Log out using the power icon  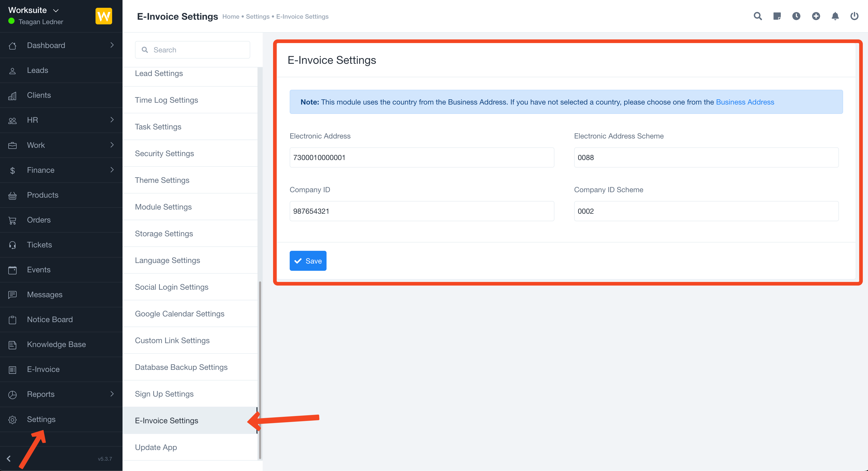(x=854, y=16)
